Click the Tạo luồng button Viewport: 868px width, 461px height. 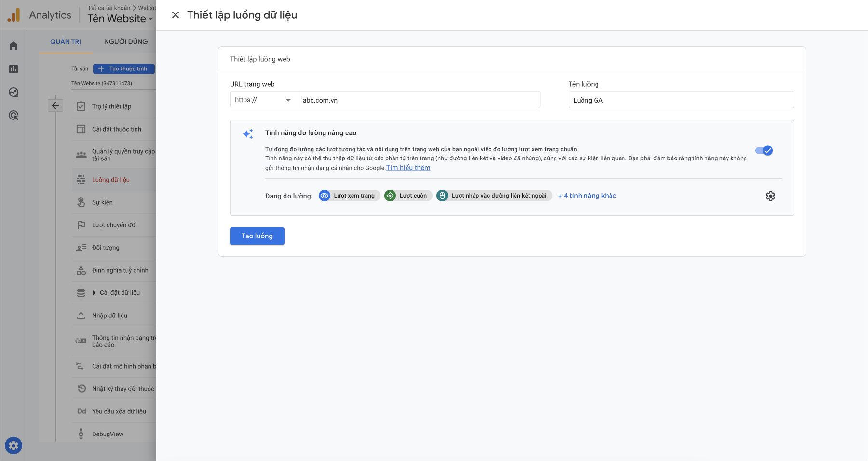pos(257,236)
